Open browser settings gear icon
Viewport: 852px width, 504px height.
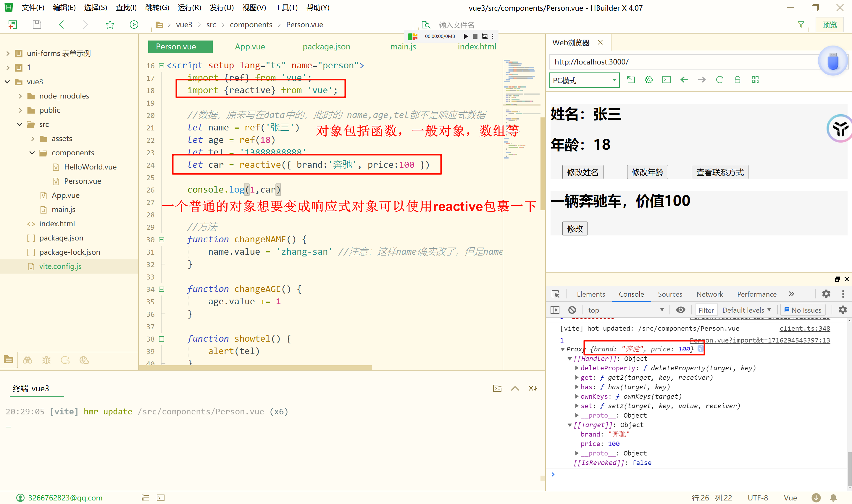pos(648,80)
